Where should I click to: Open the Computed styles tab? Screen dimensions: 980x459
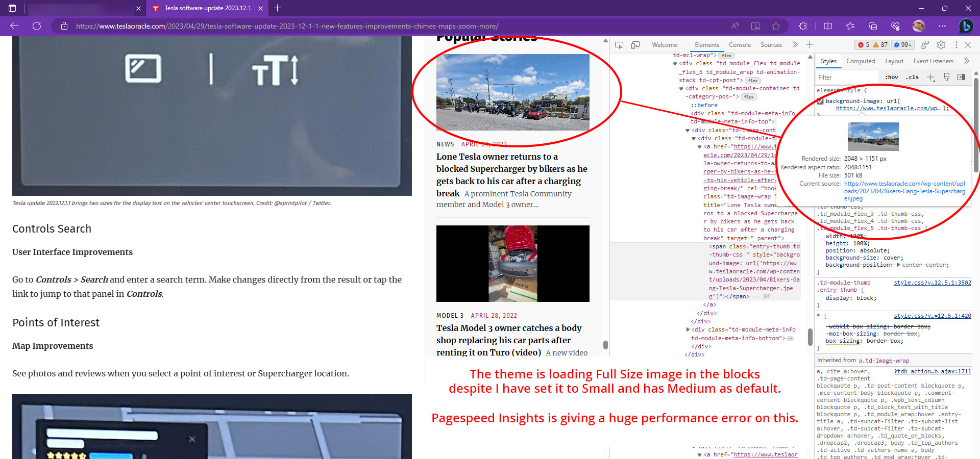coord(861,61)
